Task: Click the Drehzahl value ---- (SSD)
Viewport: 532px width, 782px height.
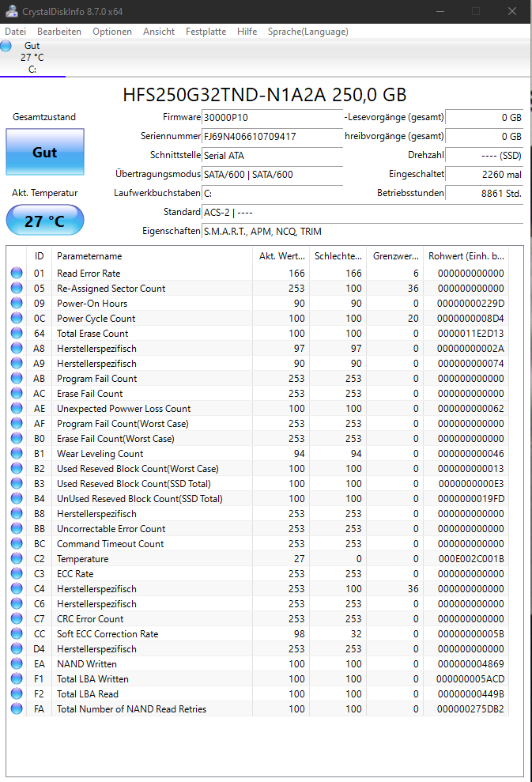Action: point(484,156)
